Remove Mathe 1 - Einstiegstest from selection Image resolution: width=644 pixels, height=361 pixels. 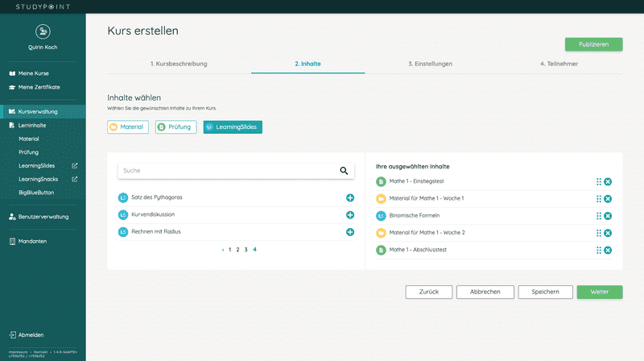pos(608,182)
